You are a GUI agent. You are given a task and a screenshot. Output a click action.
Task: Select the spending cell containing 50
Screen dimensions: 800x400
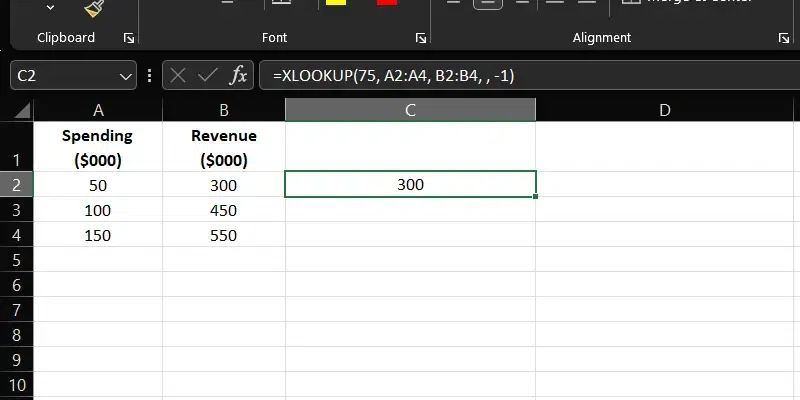pos(98,185)
